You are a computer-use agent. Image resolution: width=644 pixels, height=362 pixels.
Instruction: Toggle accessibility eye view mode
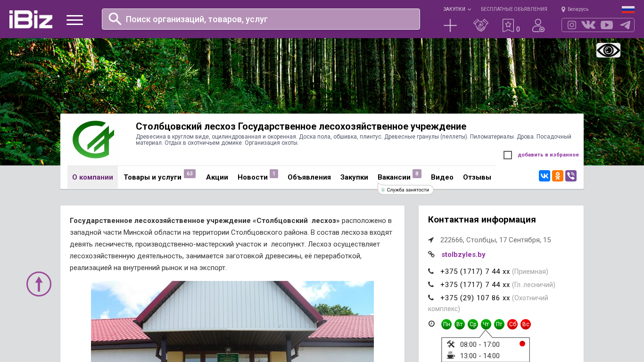[x=608, y=50]
